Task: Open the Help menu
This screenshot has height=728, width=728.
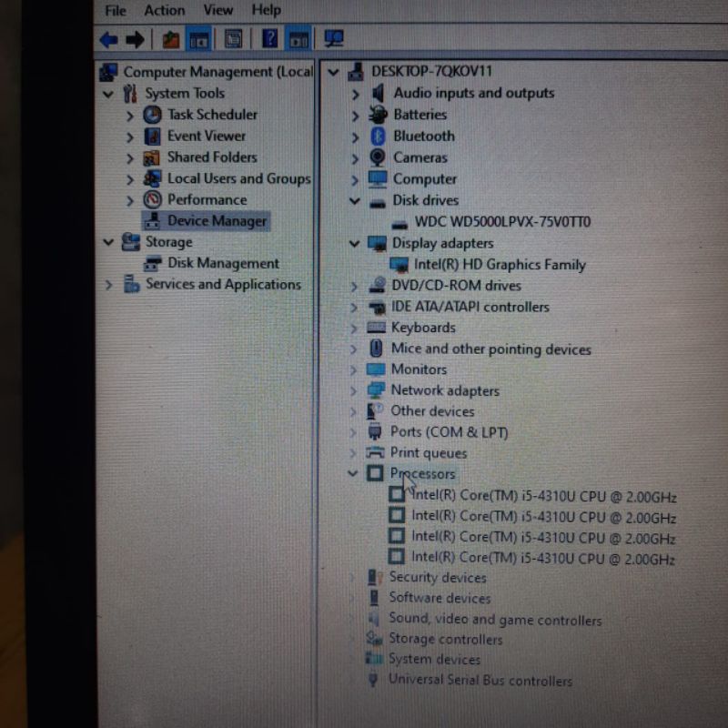Action: [266, 9]
